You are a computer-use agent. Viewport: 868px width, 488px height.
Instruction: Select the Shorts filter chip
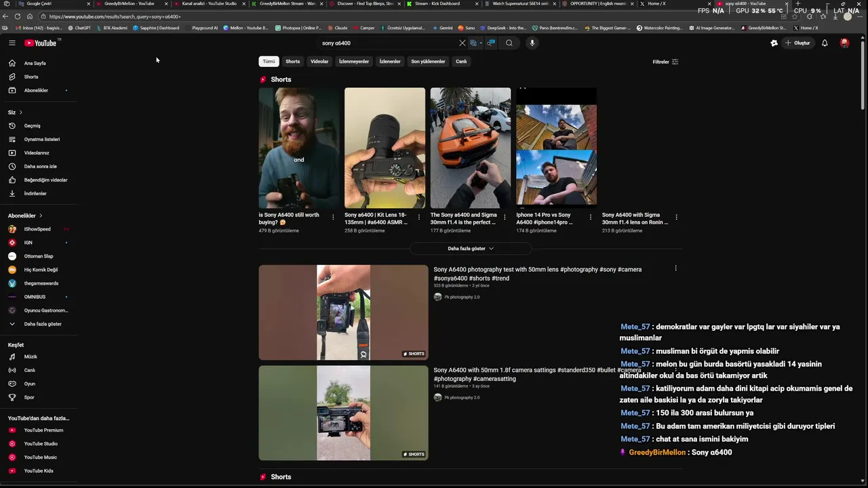click(293, 62)
